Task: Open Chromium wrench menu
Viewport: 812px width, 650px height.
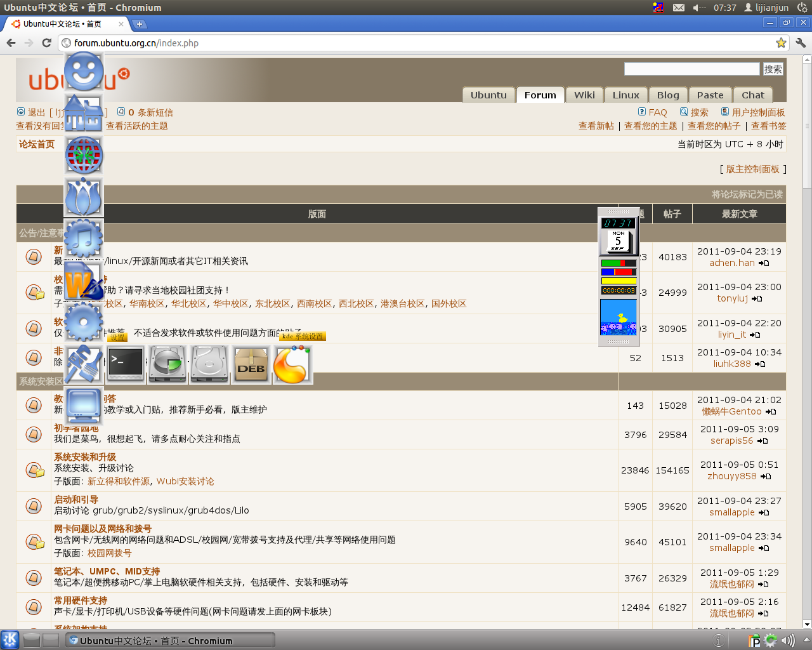Action: click(801, 43)
